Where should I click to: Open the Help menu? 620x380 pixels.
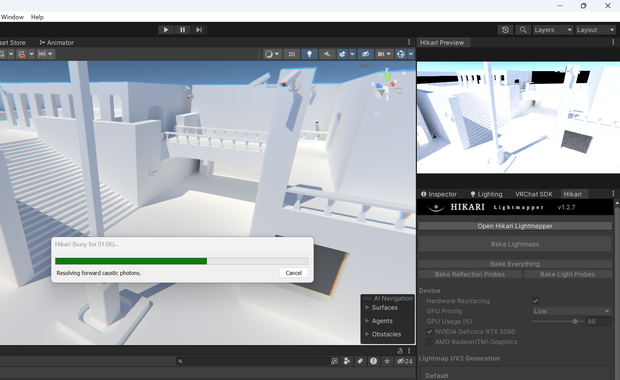coord(37,17)
